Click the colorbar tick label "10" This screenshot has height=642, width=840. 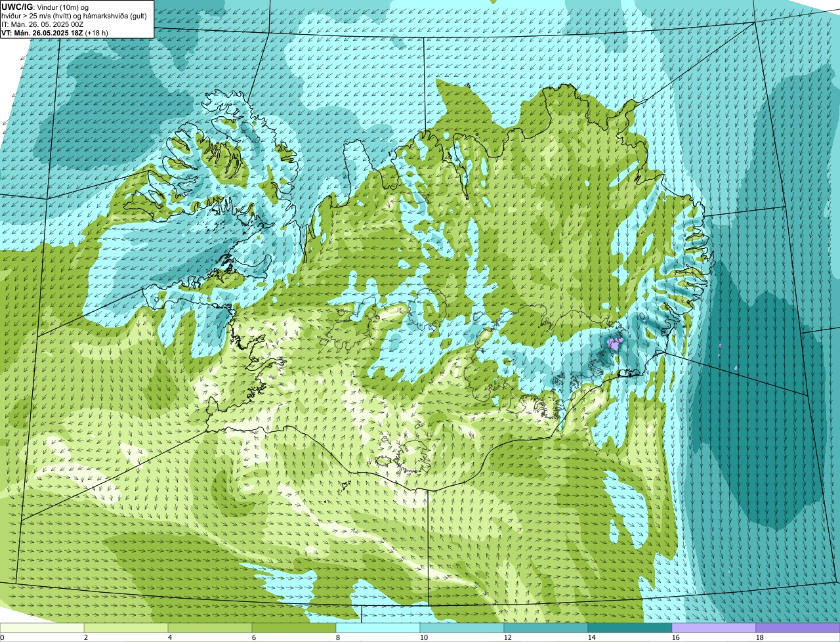424,637
